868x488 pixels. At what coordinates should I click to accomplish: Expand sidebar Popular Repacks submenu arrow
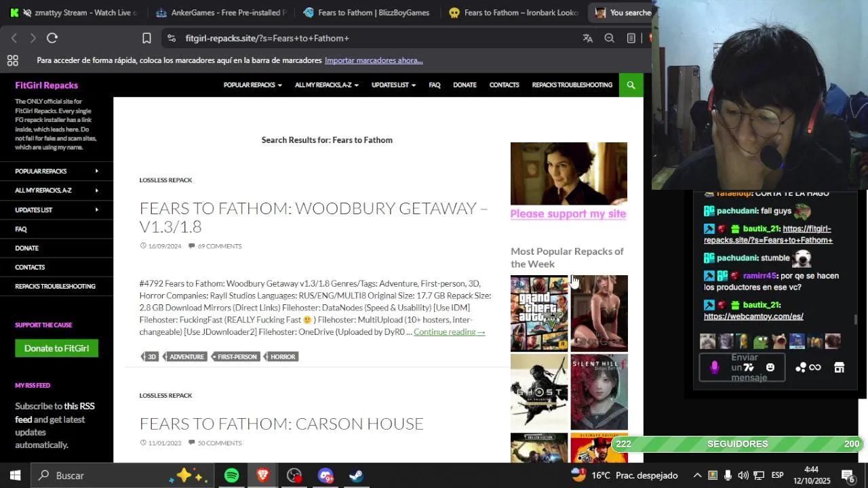pos(97,171)
